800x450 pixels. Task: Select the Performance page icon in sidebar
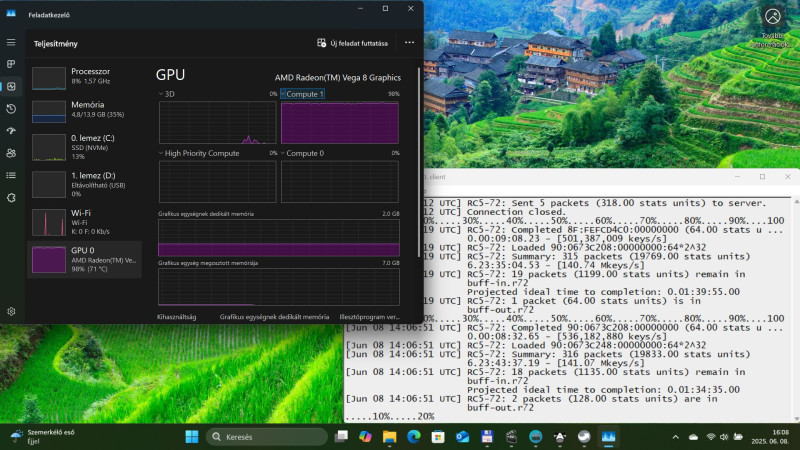click(11, 86)
